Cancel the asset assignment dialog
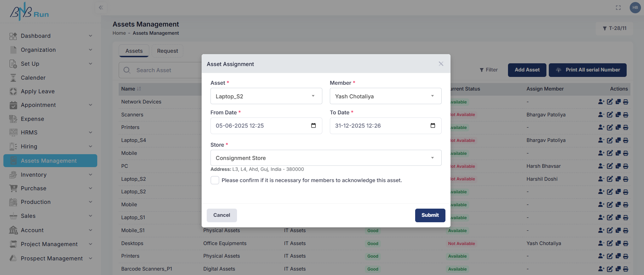Viewport: 644px width, 275px height. pyautogui.click(x=222, y=215)
